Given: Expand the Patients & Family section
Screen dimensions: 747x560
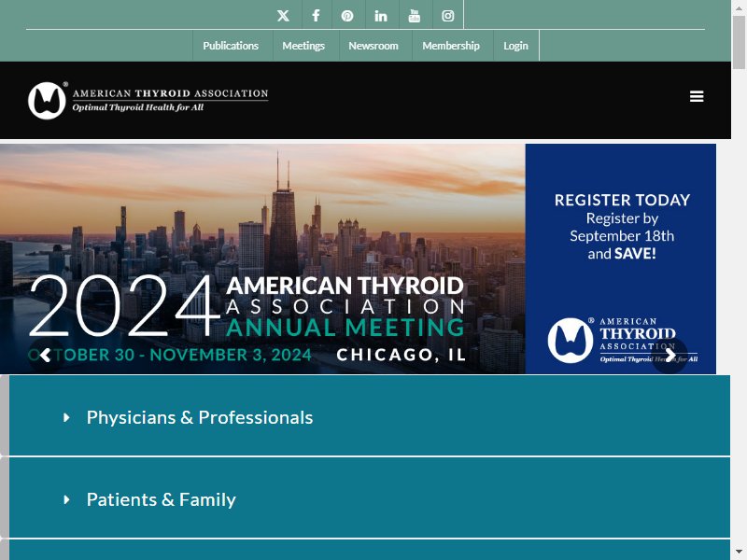Looking at the screenshot, I should 370,498.
